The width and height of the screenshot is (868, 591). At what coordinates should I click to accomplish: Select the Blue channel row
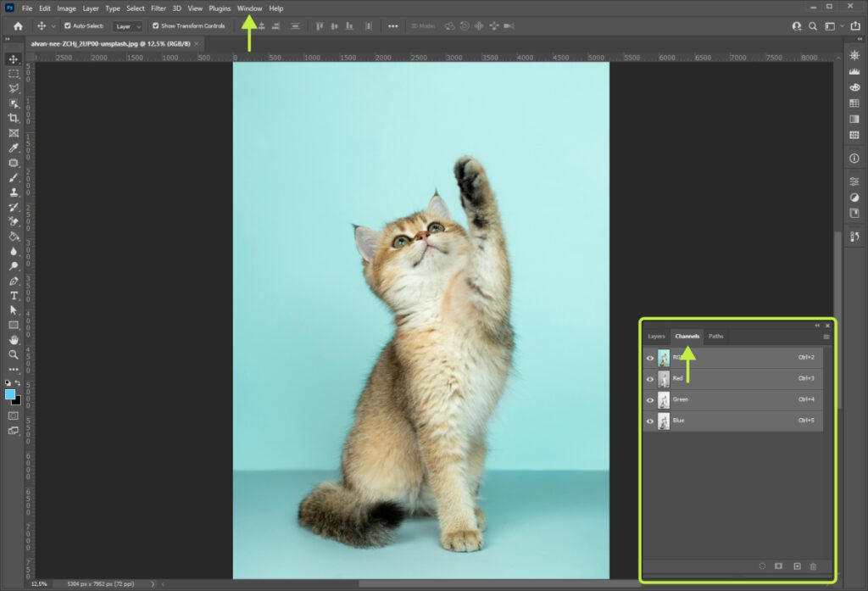coord(733,421)
